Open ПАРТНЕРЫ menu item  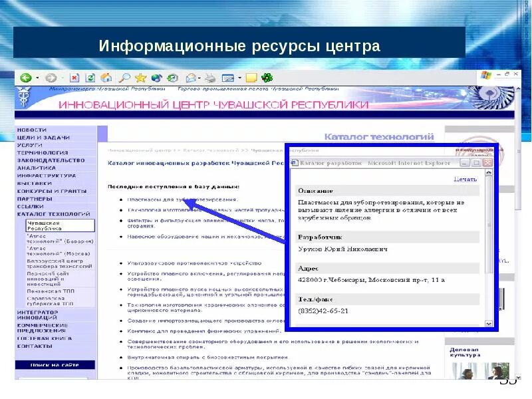35,199
